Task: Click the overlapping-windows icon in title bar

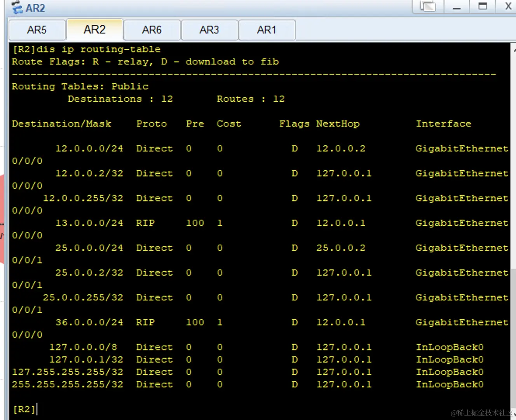Action: point(428,7)
